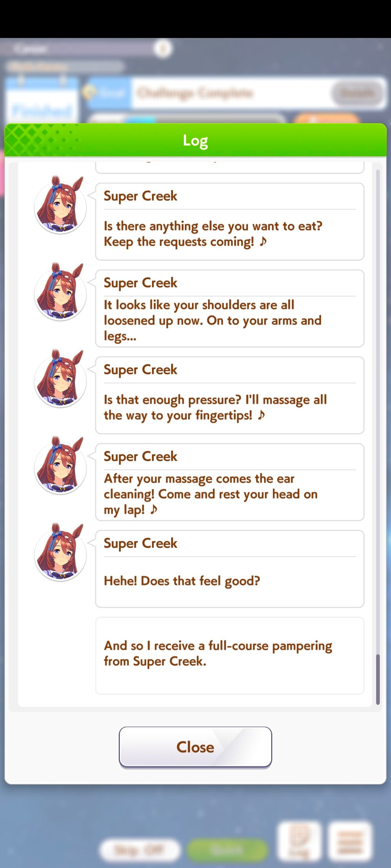Select the 'ear cleaning' log entry
The height and width of the screenshot is (868, 391).
pos(230,482)
